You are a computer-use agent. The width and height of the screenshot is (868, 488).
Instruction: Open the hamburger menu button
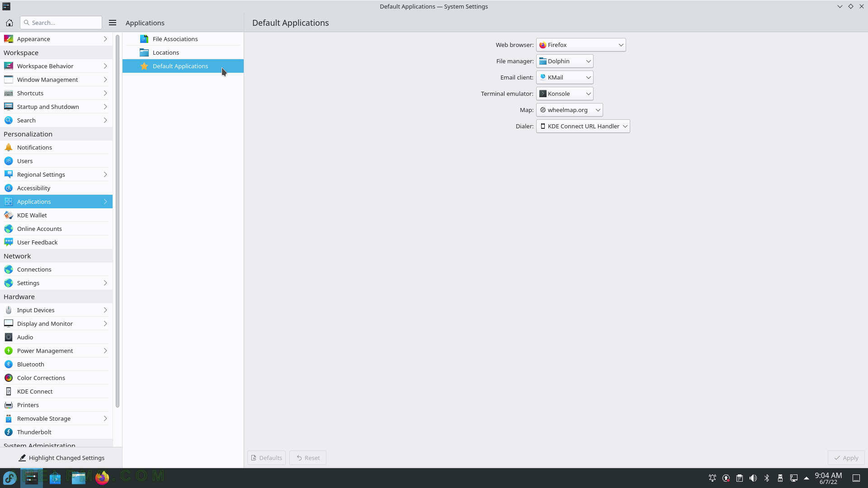point(113,23)
